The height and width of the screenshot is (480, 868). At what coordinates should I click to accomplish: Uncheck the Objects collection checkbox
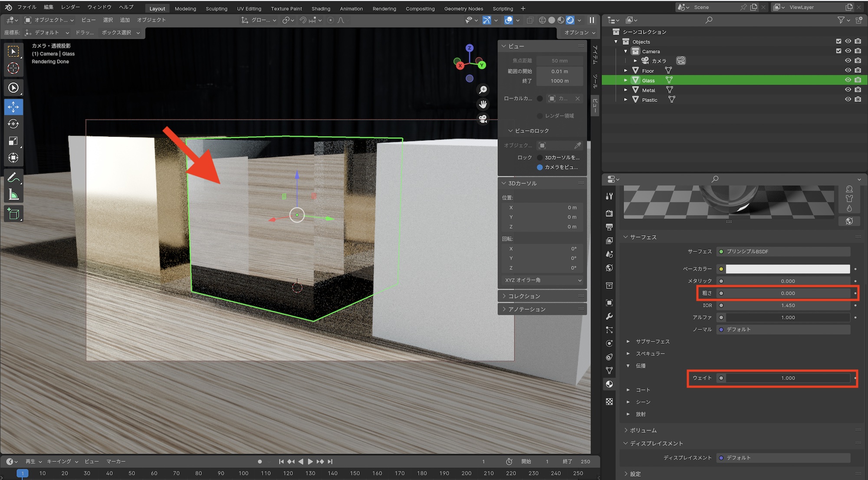click(x=838, y=41)
